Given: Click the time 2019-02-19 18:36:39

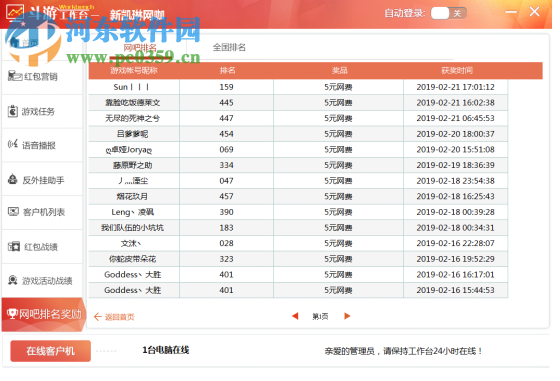Looking at the screenshot, I should 455,165.
